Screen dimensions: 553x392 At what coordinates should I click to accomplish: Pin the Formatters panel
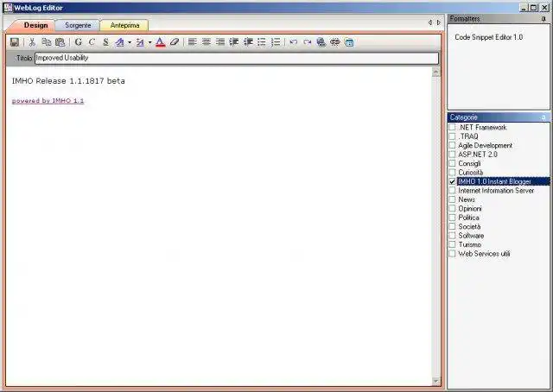pyautogui.click(x=543, y=19)
